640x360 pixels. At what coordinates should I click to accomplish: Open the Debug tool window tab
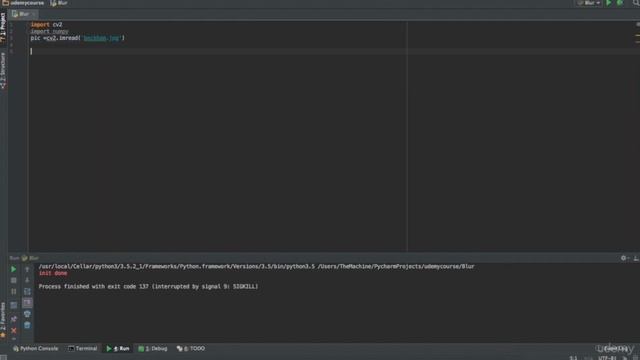click(x=153, y=349)
